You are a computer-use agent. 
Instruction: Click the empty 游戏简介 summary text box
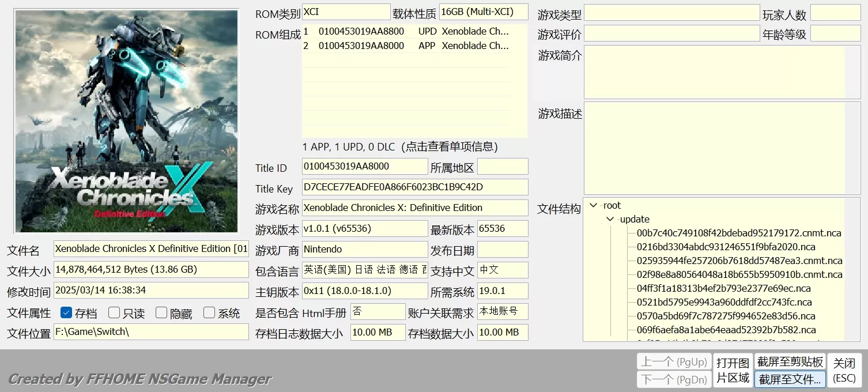coord(715,73)
